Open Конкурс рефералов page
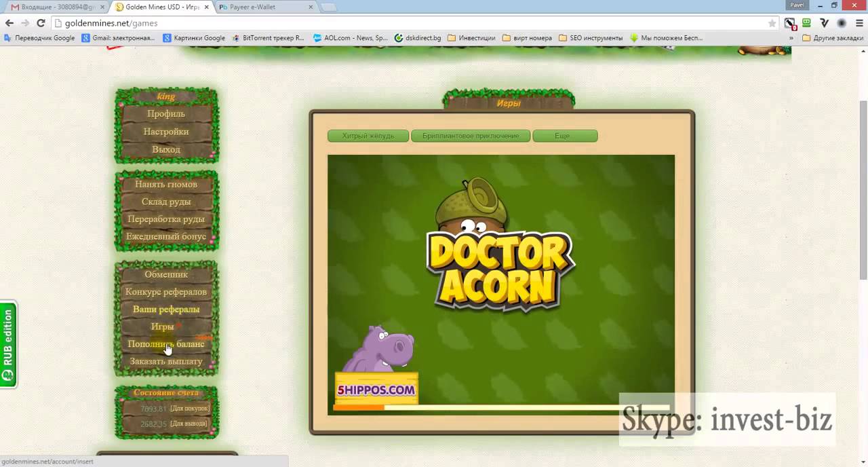This screenshot has height=467, width=868. point(166,292)
